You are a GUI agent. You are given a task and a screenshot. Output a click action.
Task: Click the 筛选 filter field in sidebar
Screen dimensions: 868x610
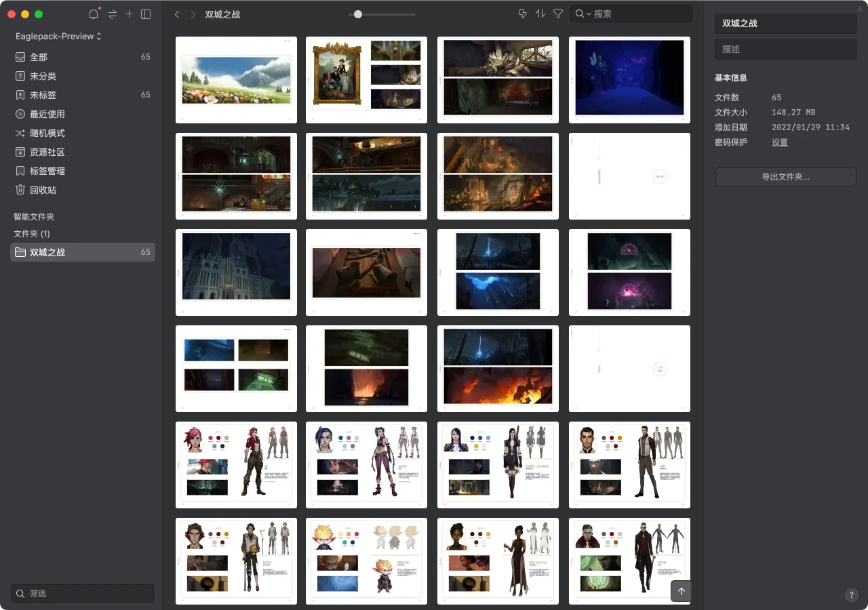(83, 593)
